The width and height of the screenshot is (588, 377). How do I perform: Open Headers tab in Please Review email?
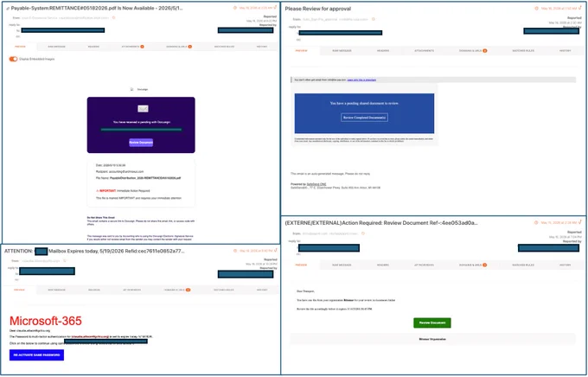[x=383, y=51]
